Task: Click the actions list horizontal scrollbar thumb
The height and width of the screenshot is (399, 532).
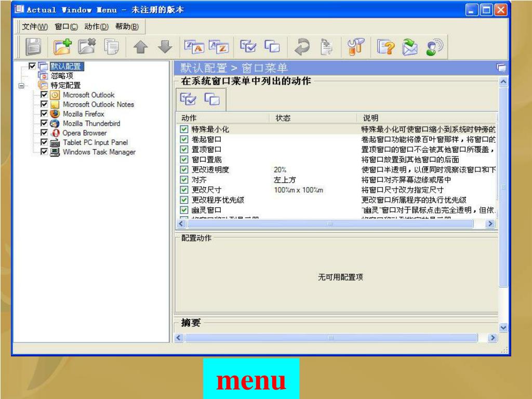Action: (x=330, y=223)
